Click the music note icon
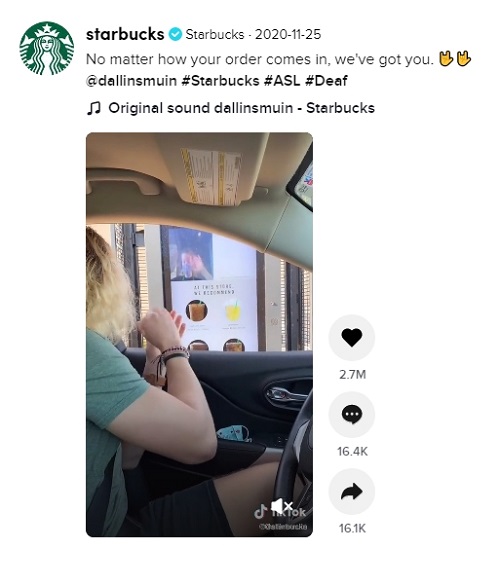This screenshot has width=500, height=585. click(94, 108)
